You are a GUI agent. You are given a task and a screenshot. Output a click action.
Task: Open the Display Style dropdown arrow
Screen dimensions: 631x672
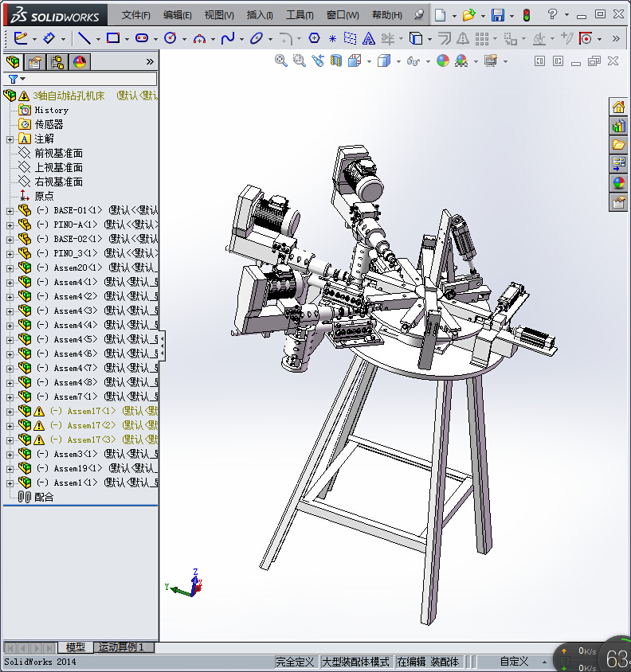399,62
